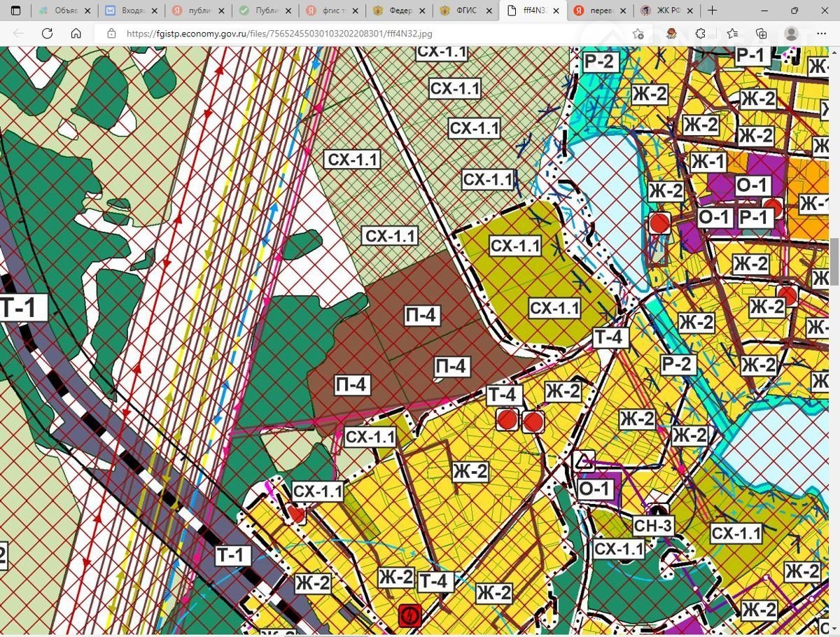
Task: Click the red lightning electrical symbol on map
Action: [x=409, y=615]
